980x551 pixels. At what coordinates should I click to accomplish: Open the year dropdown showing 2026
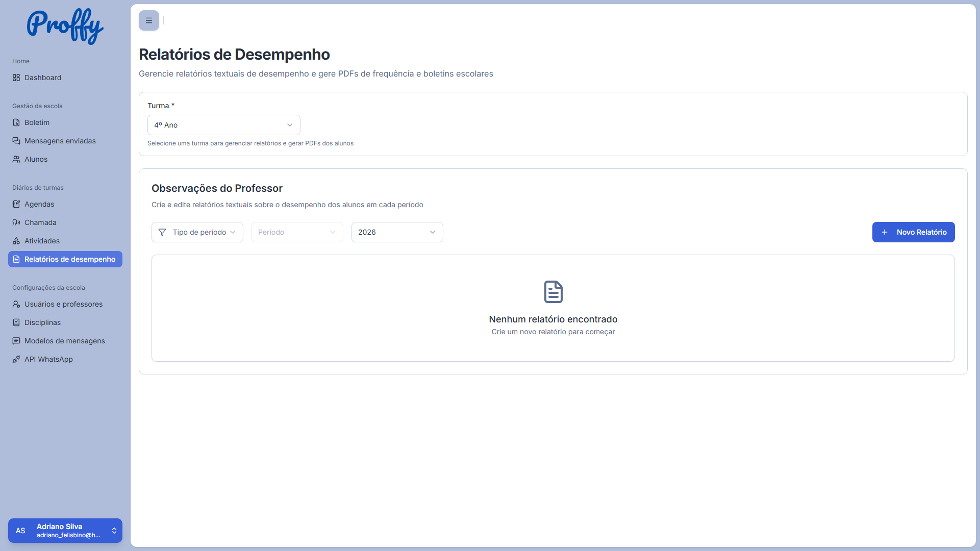pos(397,232)
